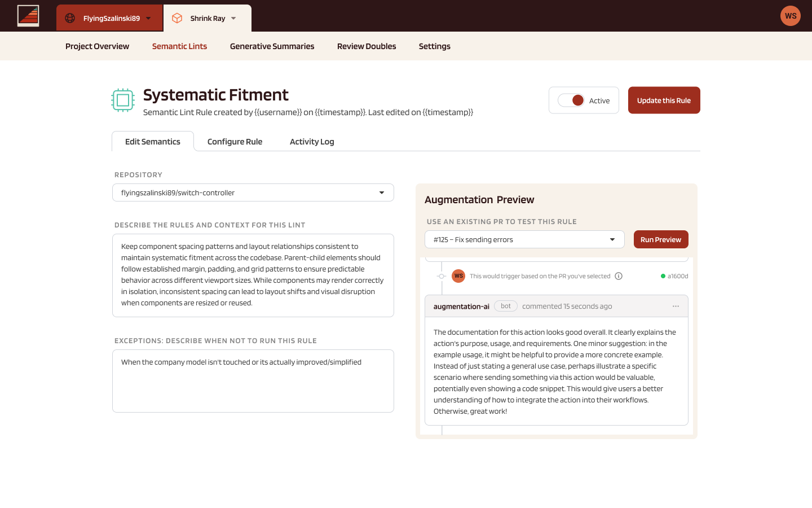Click the 'commented 15 seconds ago' timestamp
This screenshot has width=812, height=508.
(x=567, y=306)
